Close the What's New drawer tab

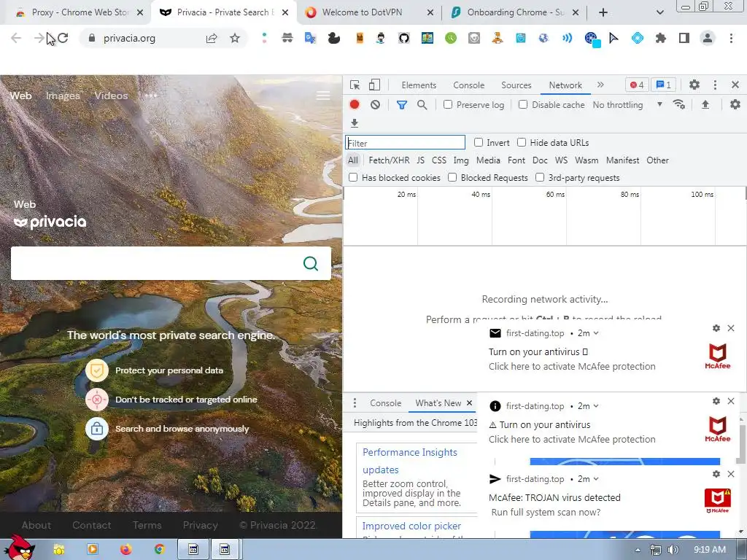pyautogui.click(x=469, y=402)
